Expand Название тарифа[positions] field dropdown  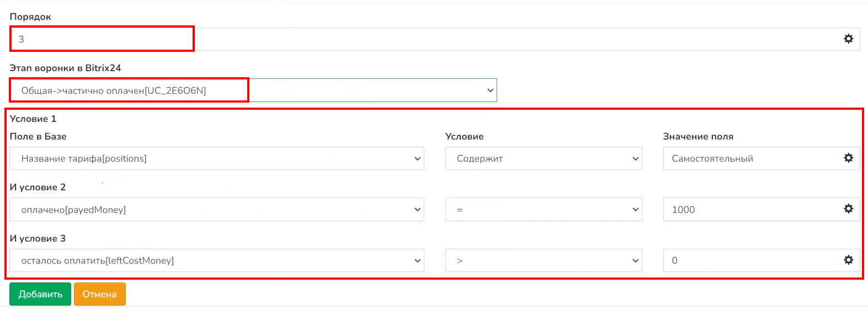(216, 158)
